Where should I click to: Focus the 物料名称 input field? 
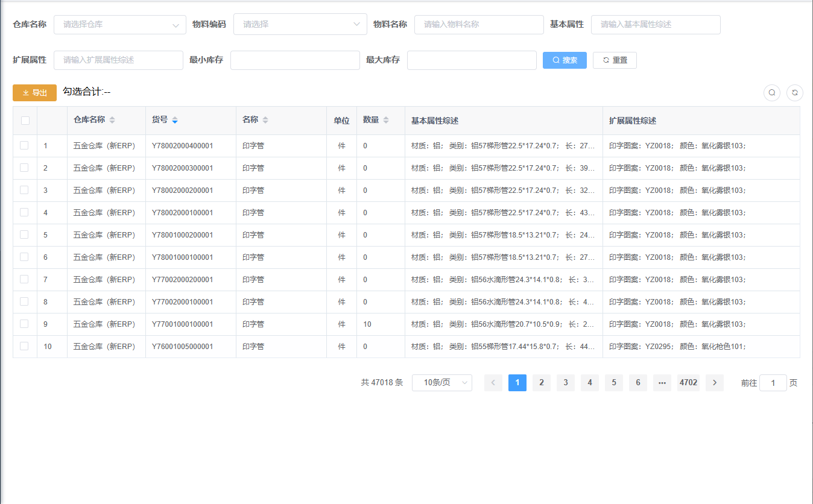point(479,25)
